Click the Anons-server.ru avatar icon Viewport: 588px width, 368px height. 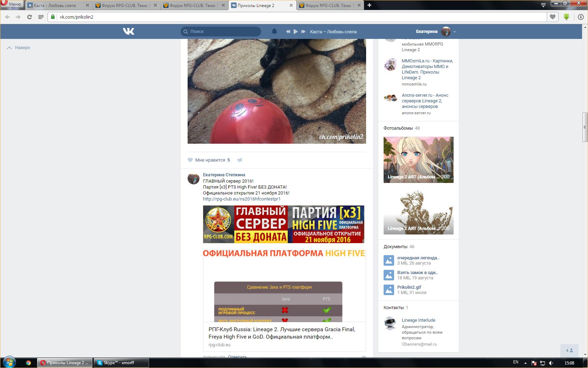pos(390,98)
